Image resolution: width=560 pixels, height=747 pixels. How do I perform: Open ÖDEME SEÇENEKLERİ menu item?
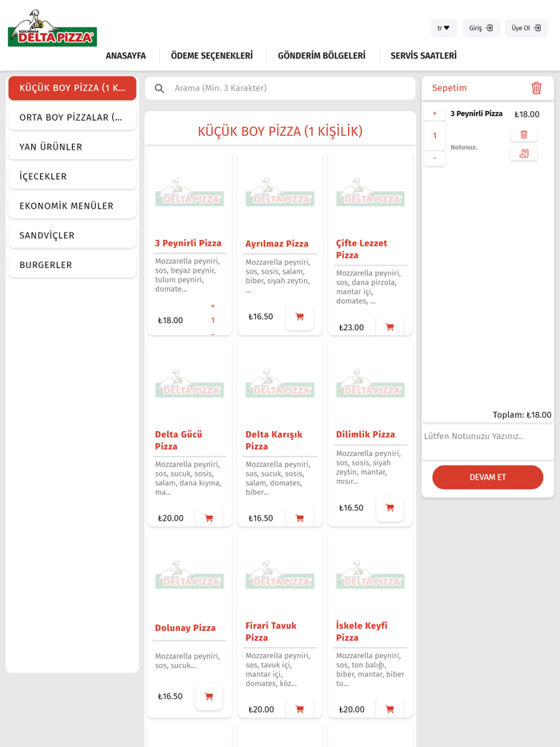(212, 56)
